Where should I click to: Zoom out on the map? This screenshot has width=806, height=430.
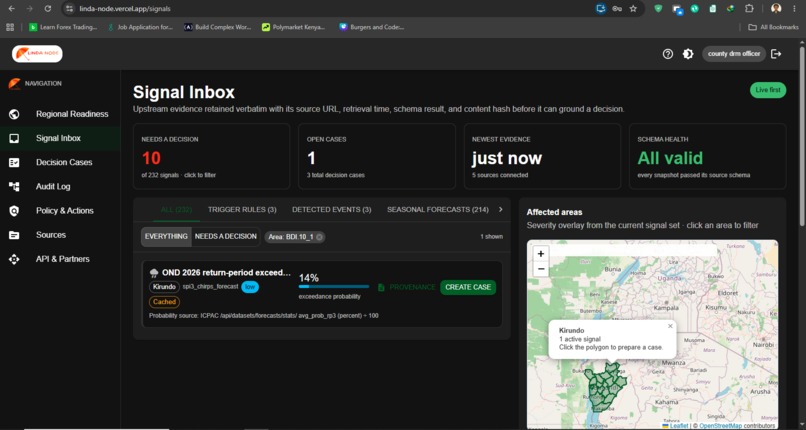(x=541, y=268)
